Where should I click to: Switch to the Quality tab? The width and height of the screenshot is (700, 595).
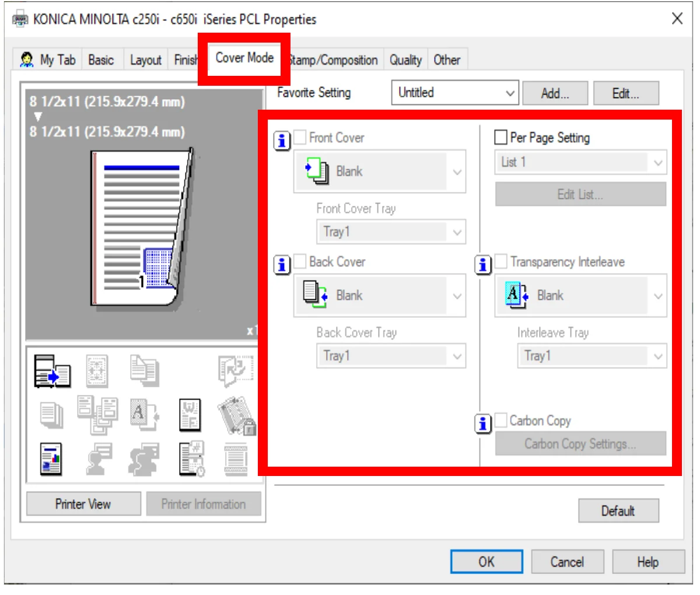tap(405, 60)
